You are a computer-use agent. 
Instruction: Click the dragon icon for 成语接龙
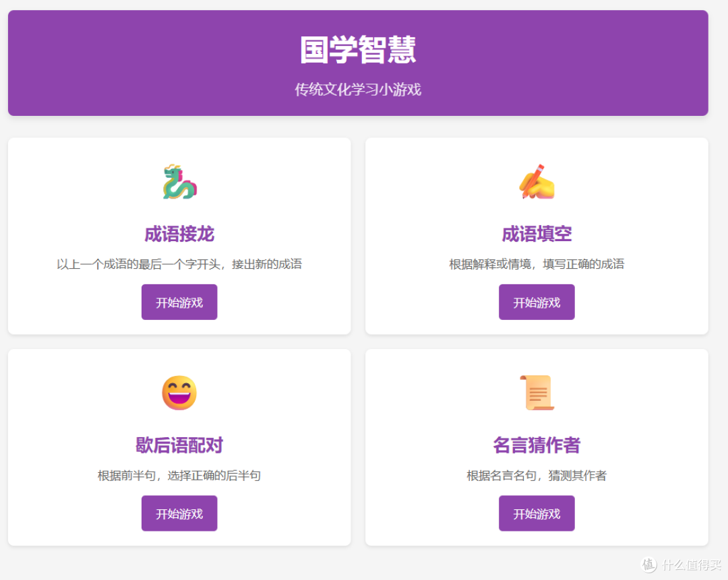pos(179,182)
